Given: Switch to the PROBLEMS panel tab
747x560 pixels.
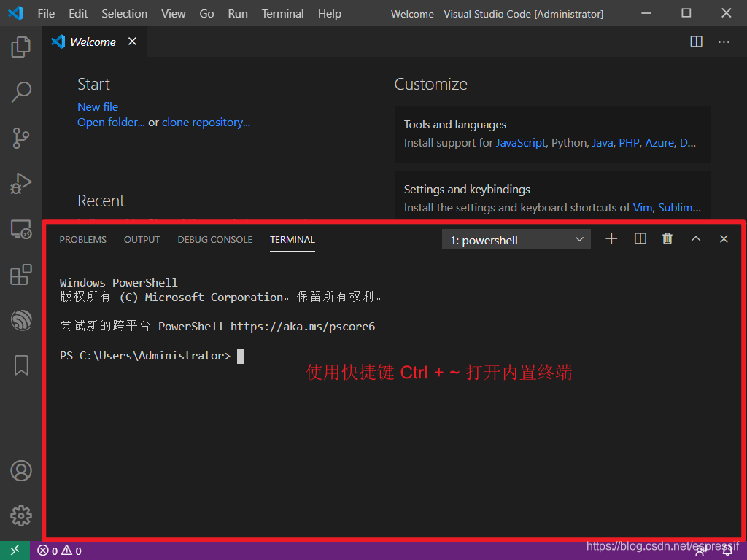Looking at the screenshot, I should click(x=83, y=239).
